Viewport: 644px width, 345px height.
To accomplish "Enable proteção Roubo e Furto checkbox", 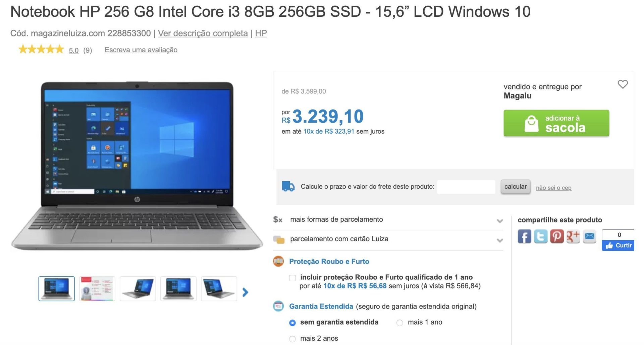I will (292, 278).
